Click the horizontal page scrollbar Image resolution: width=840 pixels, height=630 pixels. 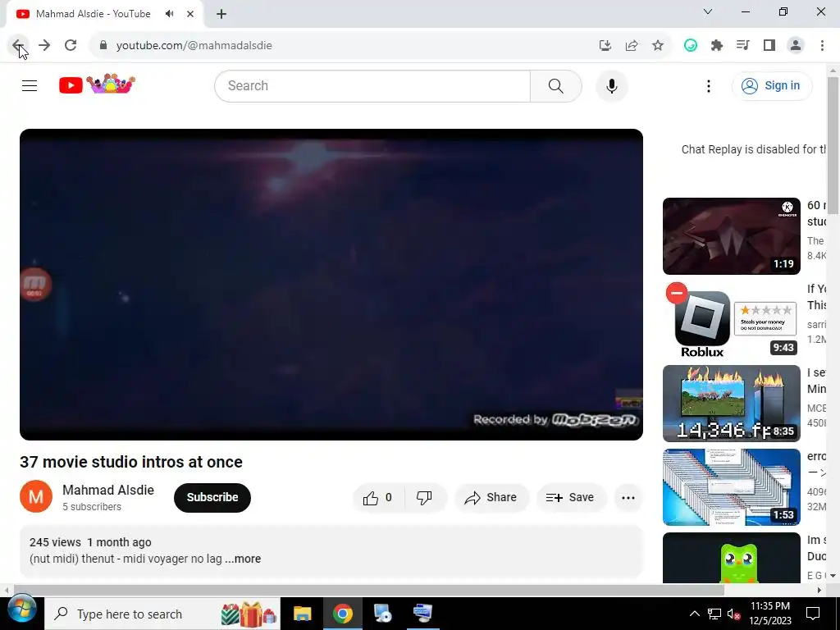(x=368, y=590)
